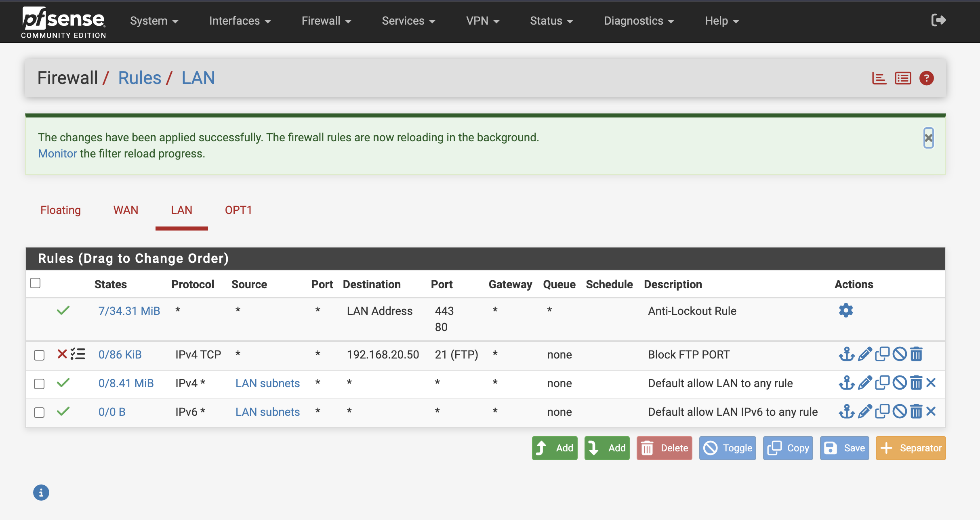Check the Default allow LAN IPv6 checkbox
Viewport: 980px width, 520px height.
[x=39, y=412]
